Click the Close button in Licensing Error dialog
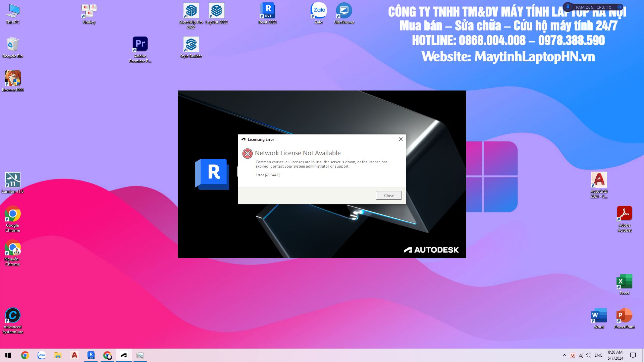Screen dimensions: 644x362 coord(388,195)
